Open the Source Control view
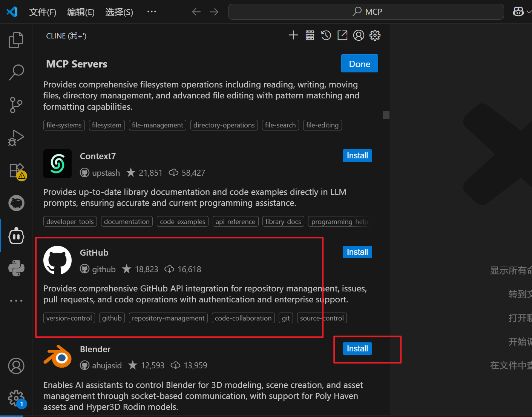Viewport: 532px width, 417px height. pyautogui.click(x=16, y=105)
